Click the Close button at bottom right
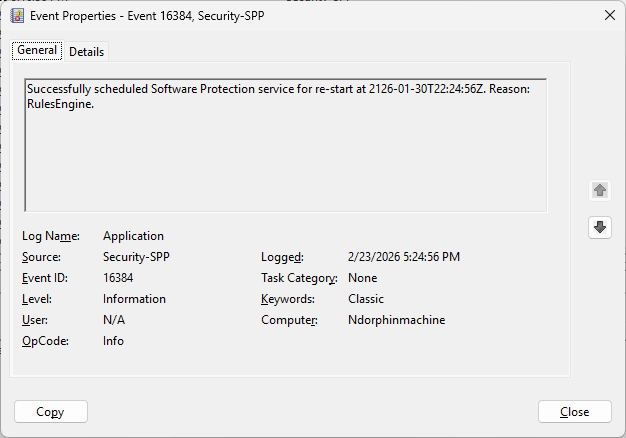Viewport: 626px width, 438px height. pyautogui.click(x=574, y=412)
